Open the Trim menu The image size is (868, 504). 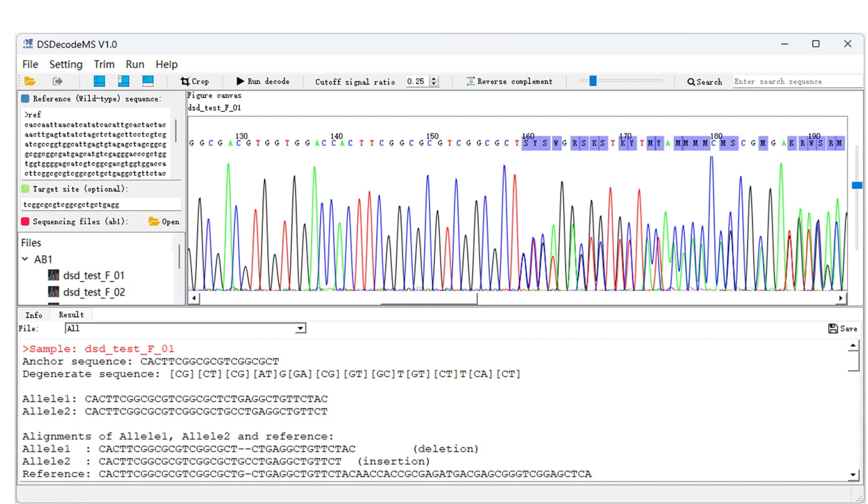coord(104,64)
